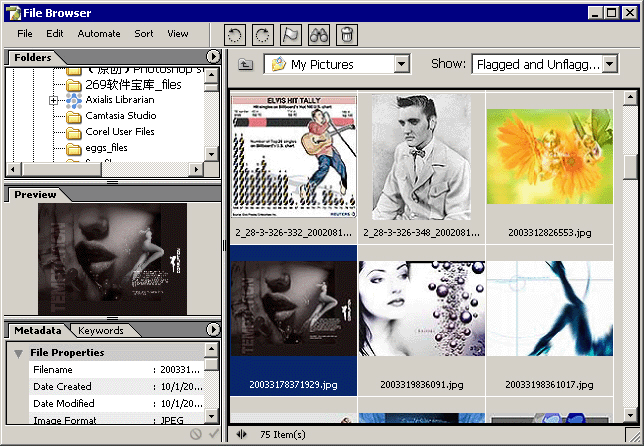This screenshot has width=644, height=446.
Task: Click the 75 Item(s) status text
Action: (x=283, y=435)
